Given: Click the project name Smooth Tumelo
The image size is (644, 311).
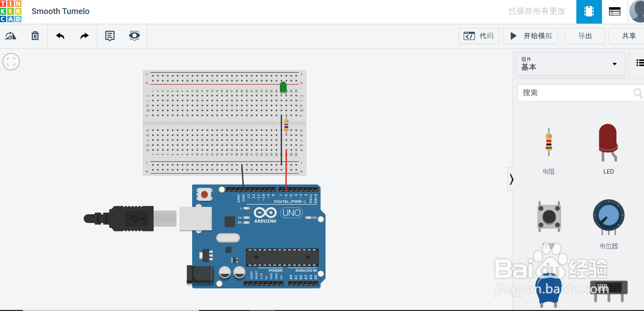Looking at the screenshot, I should (x=60, y=11).
